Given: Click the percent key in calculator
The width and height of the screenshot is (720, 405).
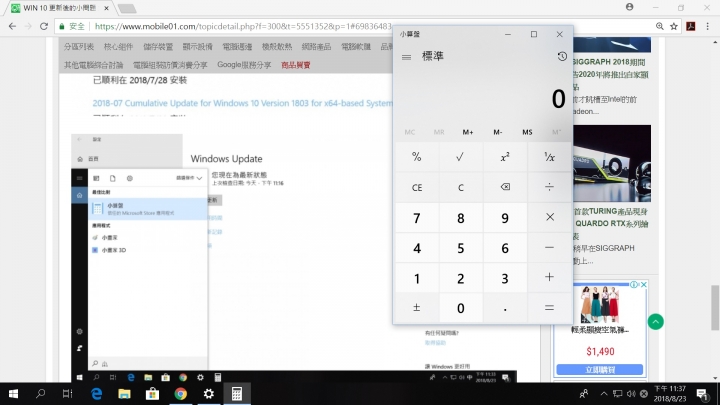Looking at the screenshot, I should tap(416, 157).
